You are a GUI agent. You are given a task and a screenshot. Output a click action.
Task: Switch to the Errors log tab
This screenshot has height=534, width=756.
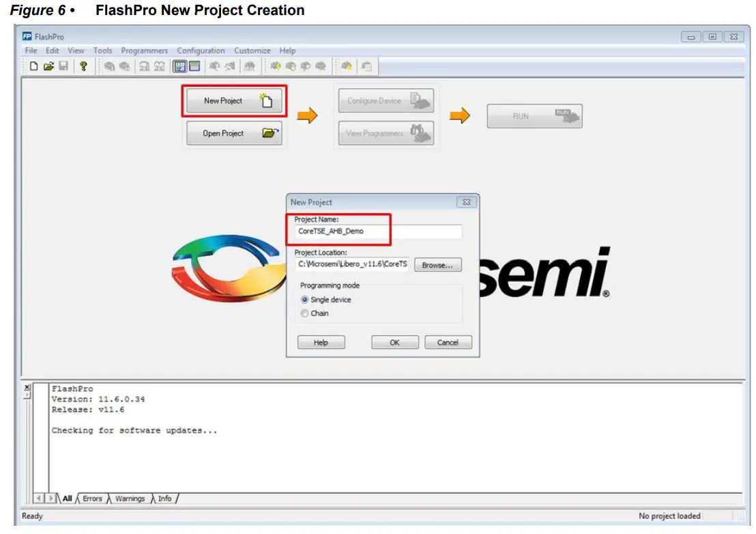tap(92, 498)
